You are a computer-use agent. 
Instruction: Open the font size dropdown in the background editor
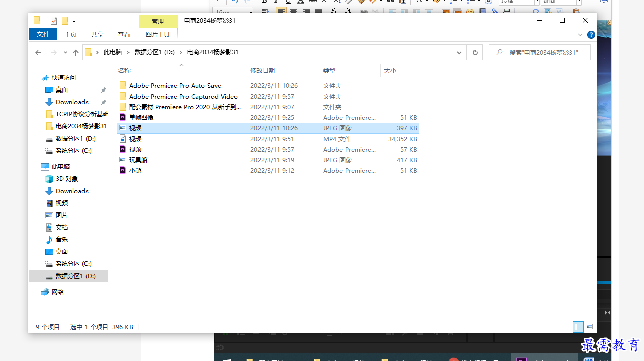tap(251, 10)
